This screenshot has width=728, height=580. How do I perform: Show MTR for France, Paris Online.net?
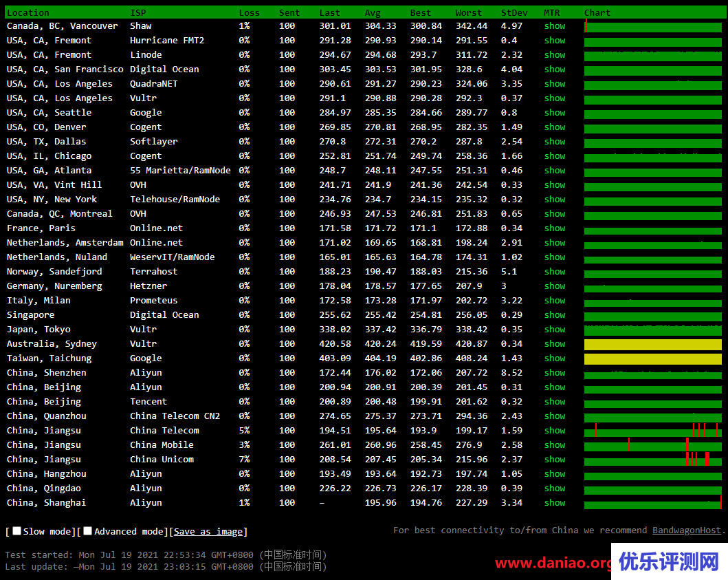point(555,228)
